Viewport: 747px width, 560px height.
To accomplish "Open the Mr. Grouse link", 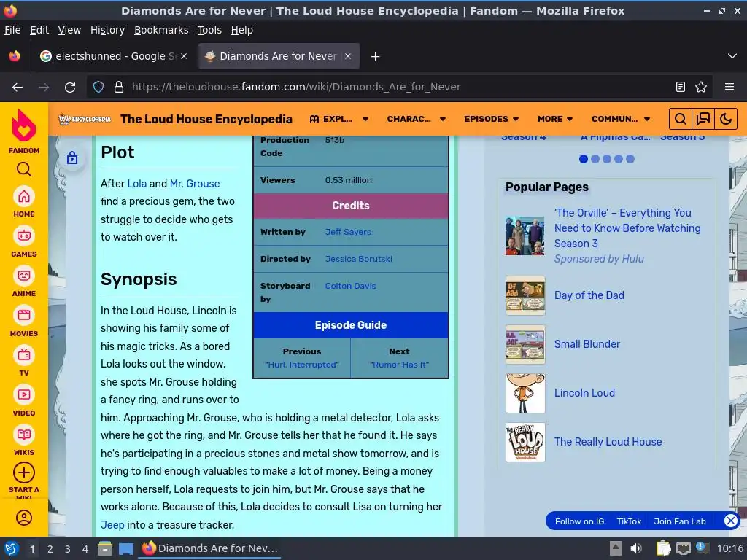I will (x=194, y=184).
